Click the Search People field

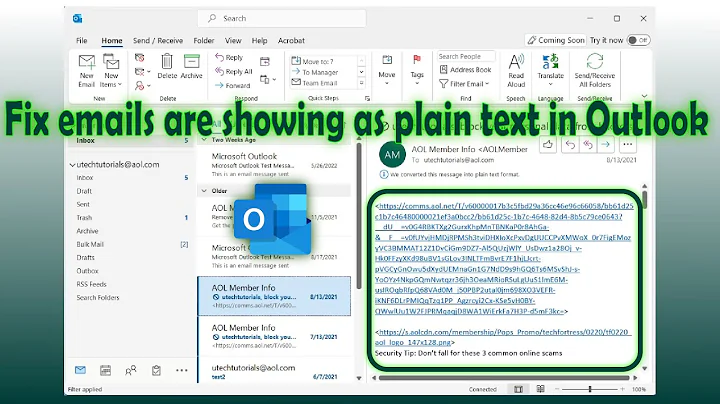[x=466, y=56]
